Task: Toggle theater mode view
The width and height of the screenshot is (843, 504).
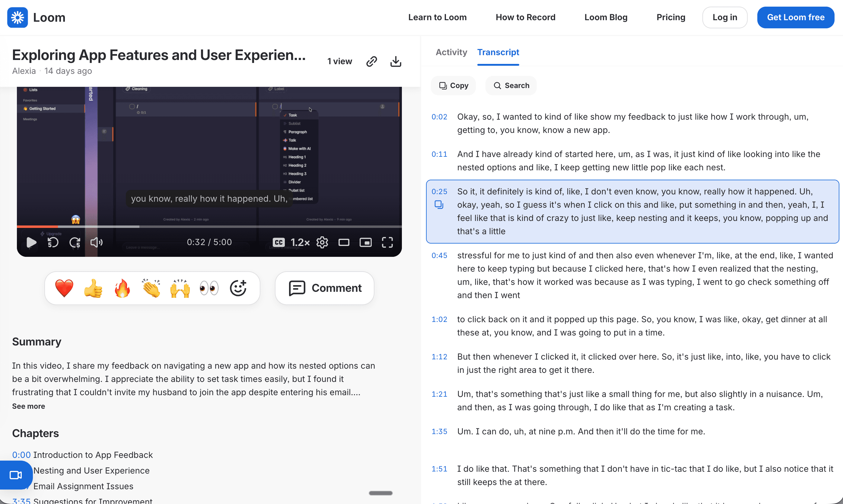Action: point(344,242)
